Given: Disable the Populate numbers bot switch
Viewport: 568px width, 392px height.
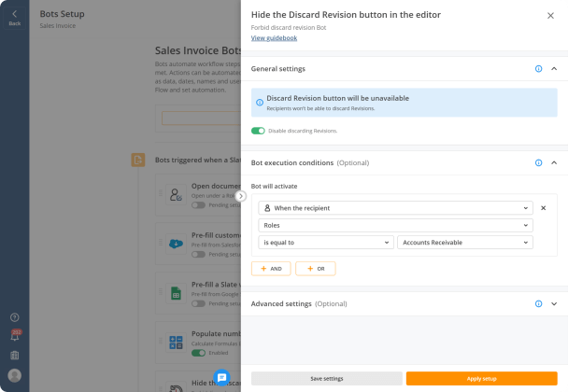Looking at the screenshot, I should coord(198,353).
